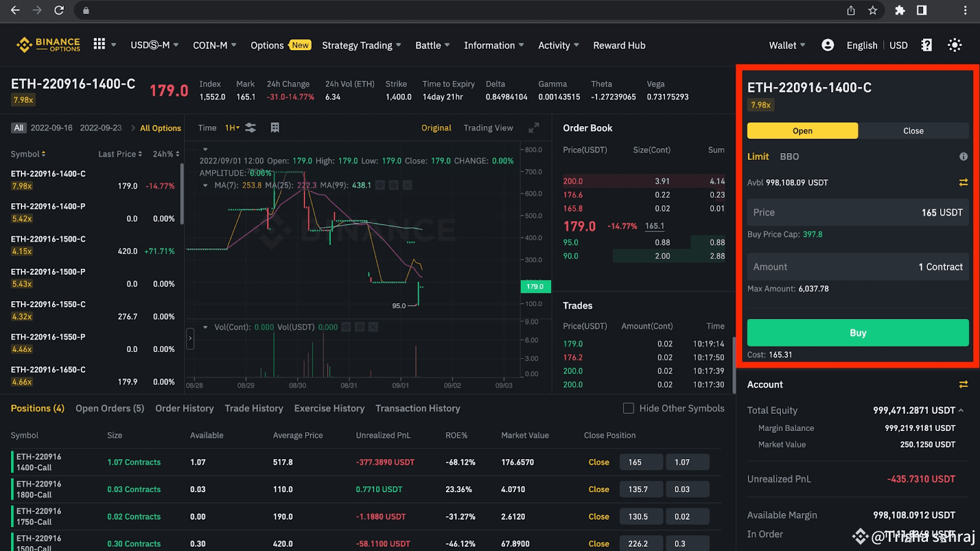The width and height of the screenshot is (980, 551).
Task: Switch theme using the sun icon
Action: click(954, 45)
